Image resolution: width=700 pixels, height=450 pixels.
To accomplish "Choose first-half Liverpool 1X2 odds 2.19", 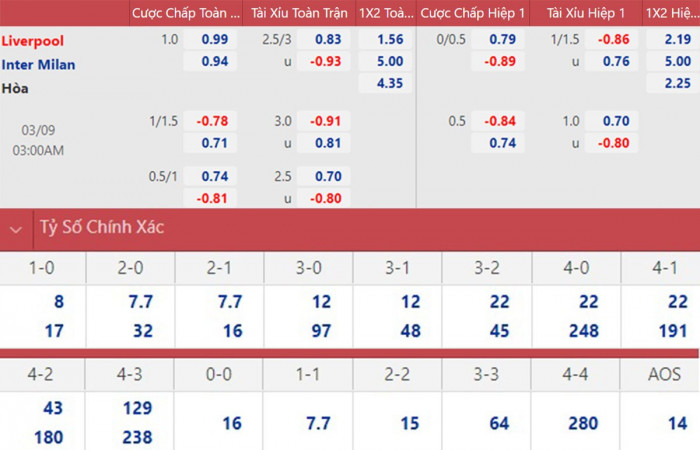I will point(676,40).
